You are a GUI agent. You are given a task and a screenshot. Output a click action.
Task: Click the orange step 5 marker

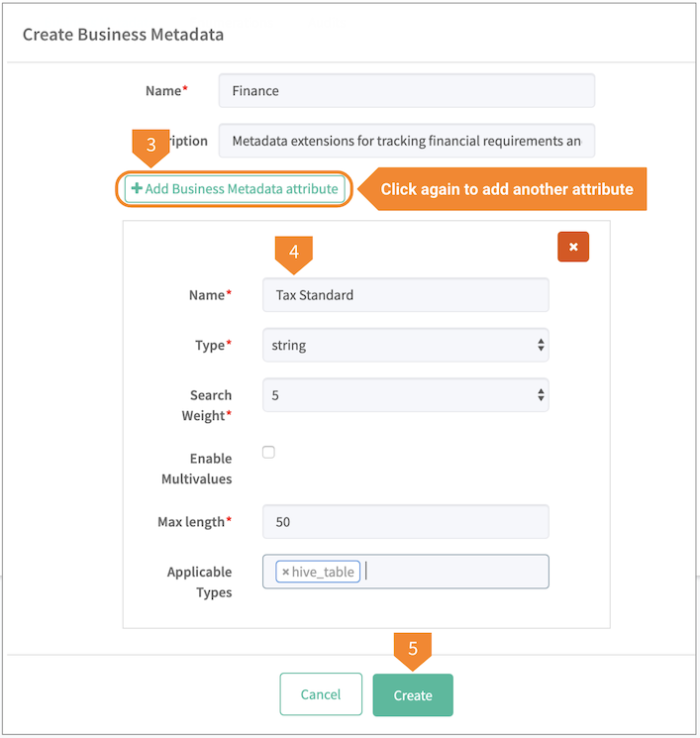pos(413,649)
